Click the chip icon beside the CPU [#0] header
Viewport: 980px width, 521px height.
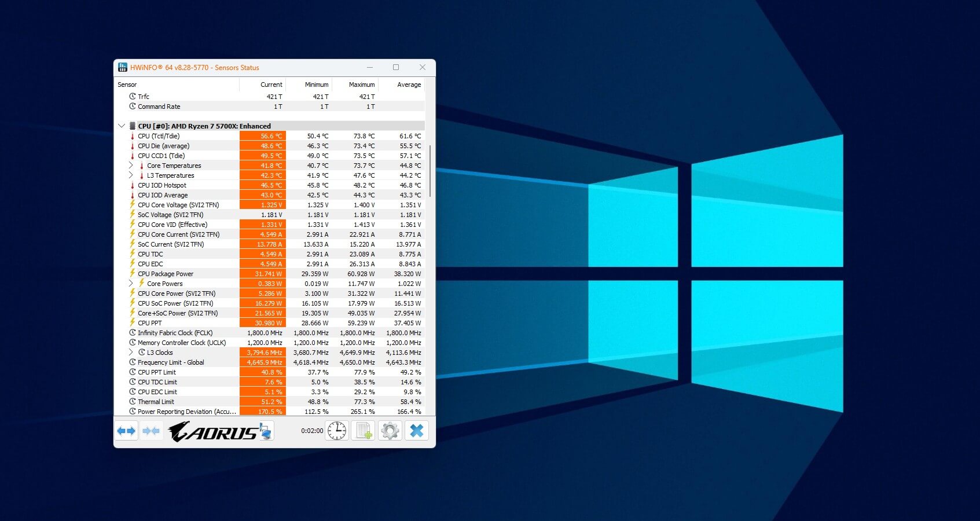coord(133,126)
